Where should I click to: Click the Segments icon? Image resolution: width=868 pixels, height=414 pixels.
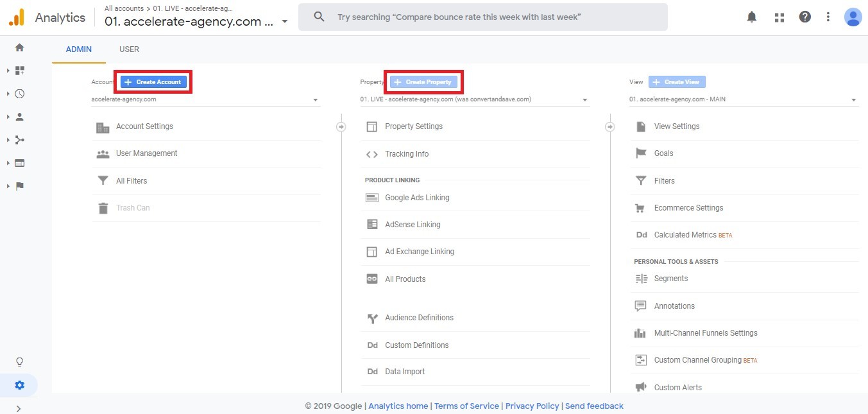(x=641, y=279)
